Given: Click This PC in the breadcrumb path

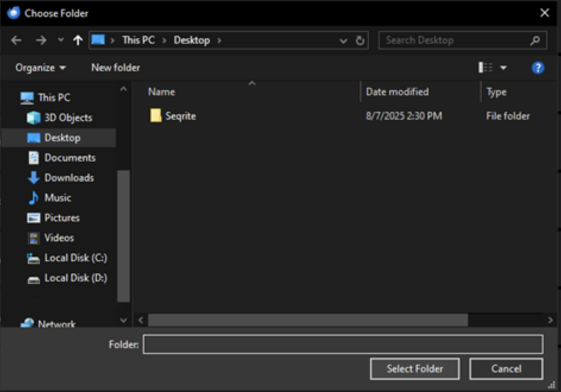Looking at the screenshot, I should (138, 40).
